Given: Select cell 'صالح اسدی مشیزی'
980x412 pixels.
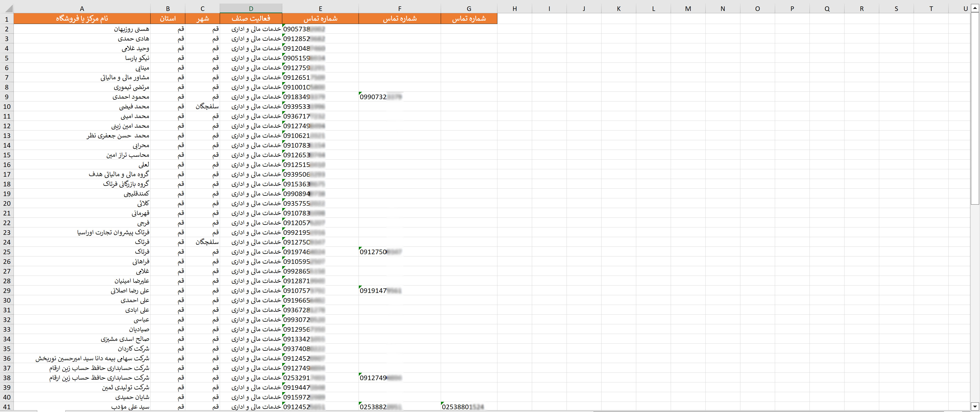Looking at the screenshot, I should click(x=82, y=339).
